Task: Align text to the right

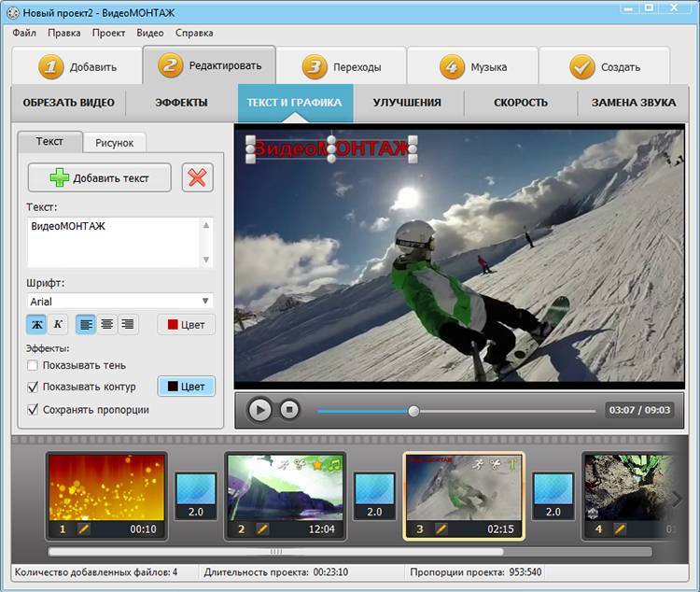Action: point(128,324)
